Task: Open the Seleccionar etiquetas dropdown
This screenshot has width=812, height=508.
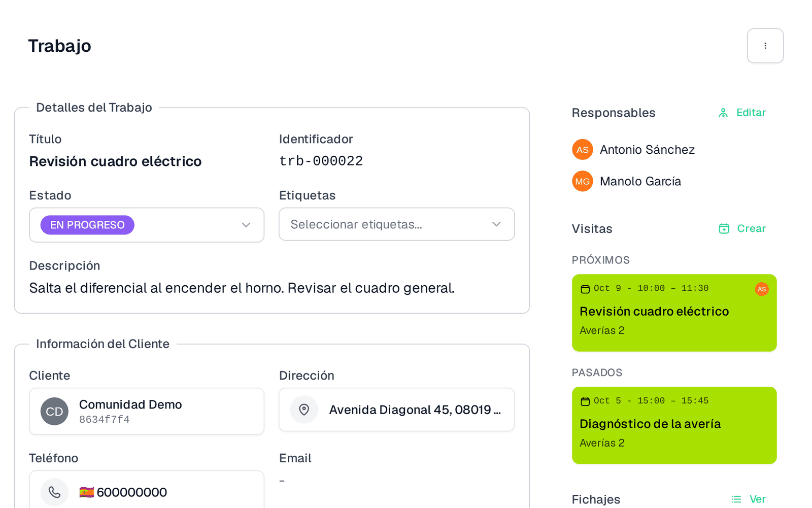Action: pos(397,224)
